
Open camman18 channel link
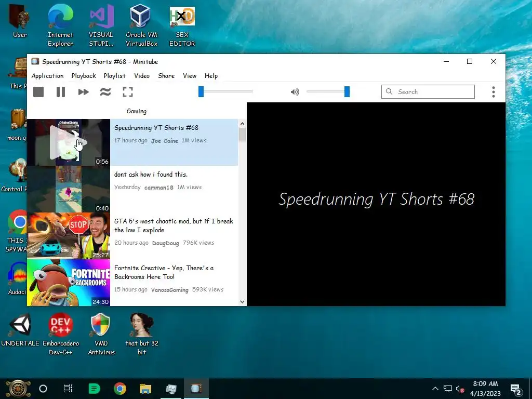click(x=159, y=187)
